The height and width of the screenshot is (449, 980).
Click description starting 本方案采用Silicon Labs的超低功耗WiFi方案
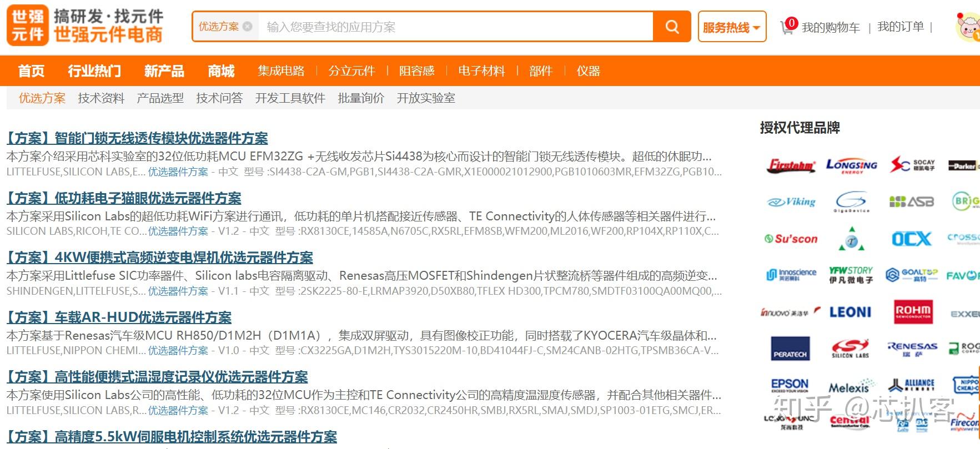[361, 216]
